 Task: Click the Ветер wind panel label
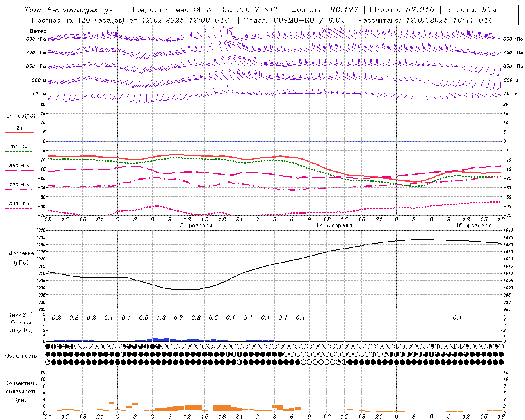tap(38, 31)
